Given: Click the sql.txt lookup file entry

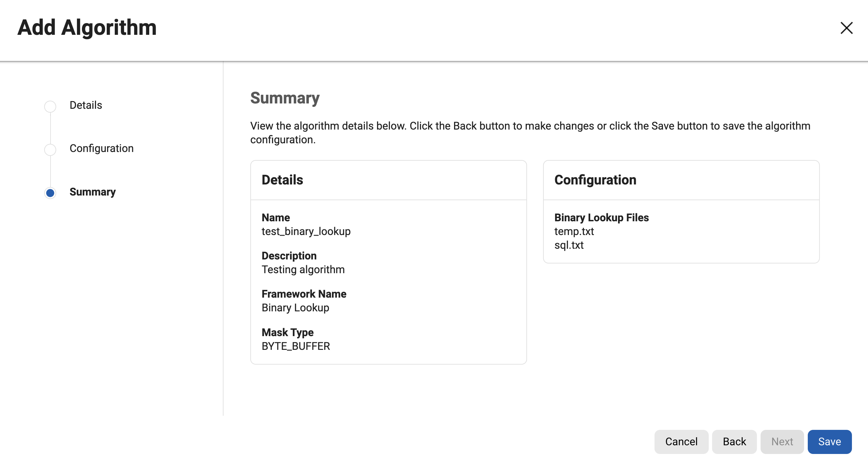Looking at the screenshot, I should pos(569,245).
